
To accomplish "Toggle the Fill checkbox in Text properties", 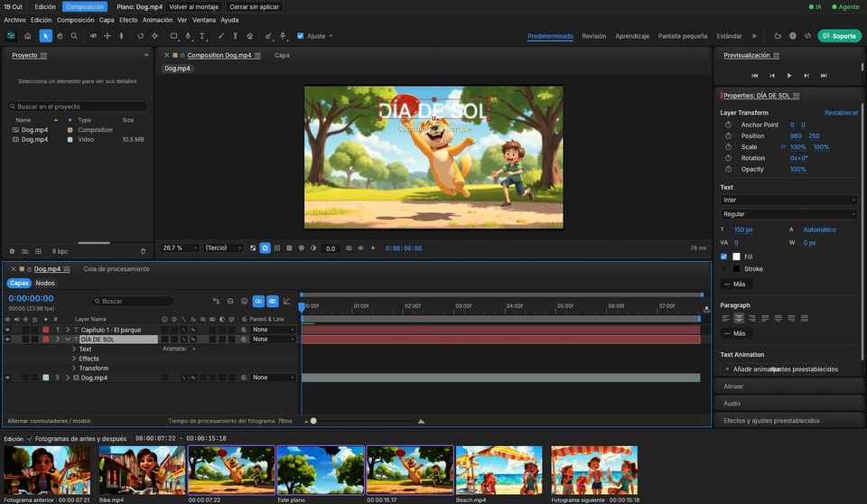I will pyautogui.click(x=723, y=257).
